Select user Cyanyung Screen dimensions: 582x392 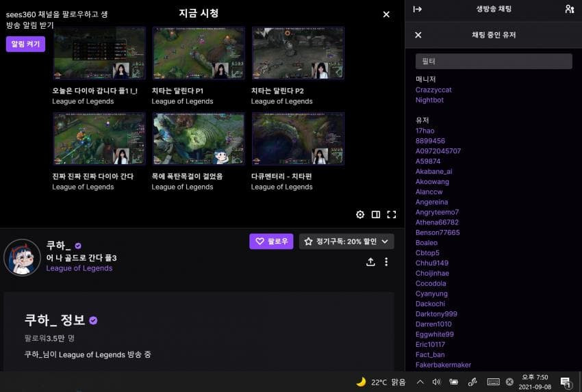[431, 293]
